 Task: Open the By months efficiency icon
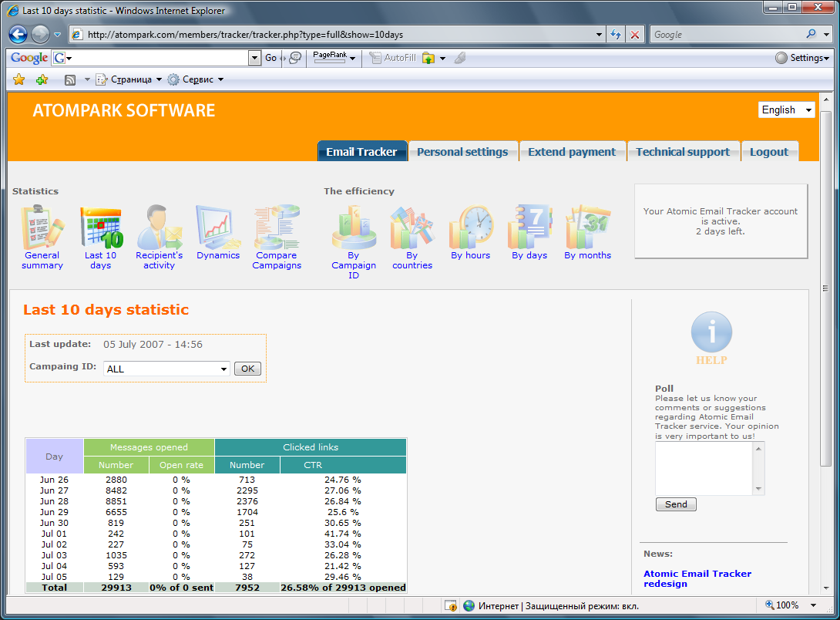588,227
